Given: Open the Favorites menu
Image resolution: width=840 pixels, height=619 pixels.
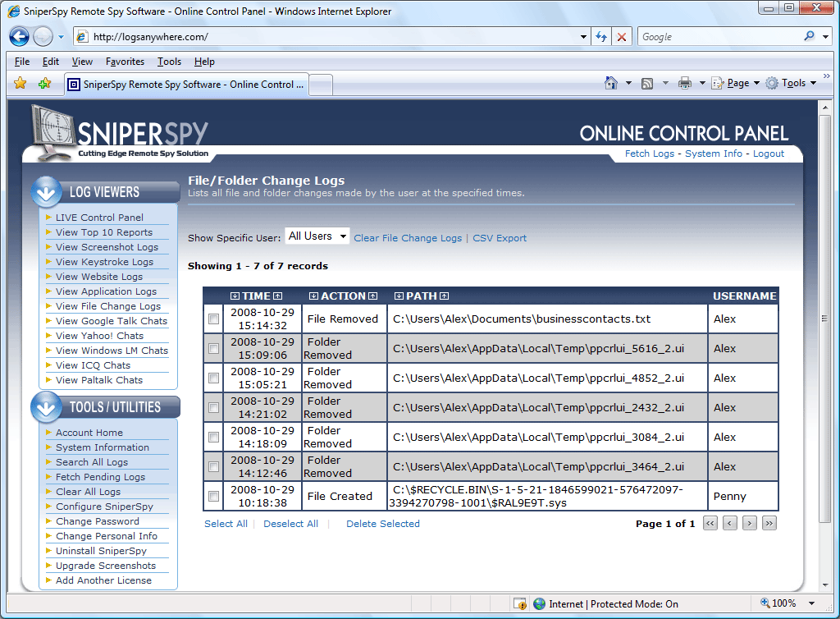Looking at the screenshot, I should click(125, 62).
